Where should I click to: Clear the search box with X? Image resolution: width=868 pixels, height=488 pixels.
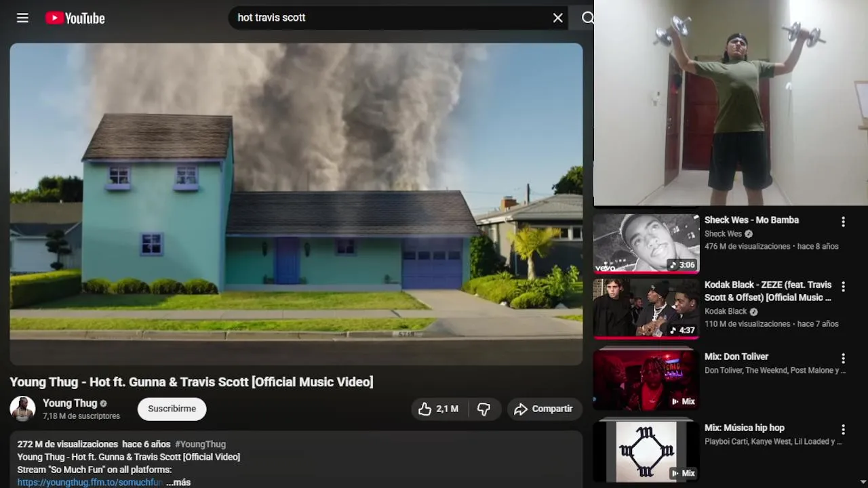[x=557, y=18]
